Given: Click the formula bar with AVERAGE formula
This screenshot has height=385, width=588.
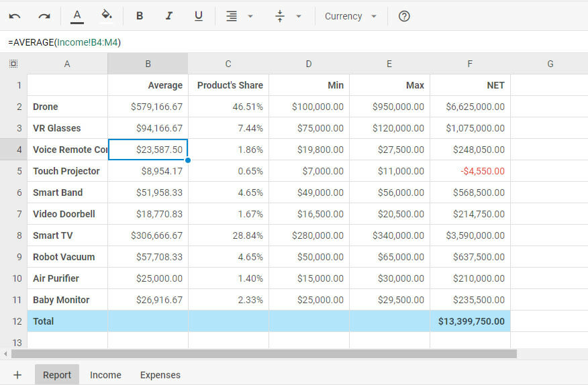Looking at the screenshot, I should (294, 42).
